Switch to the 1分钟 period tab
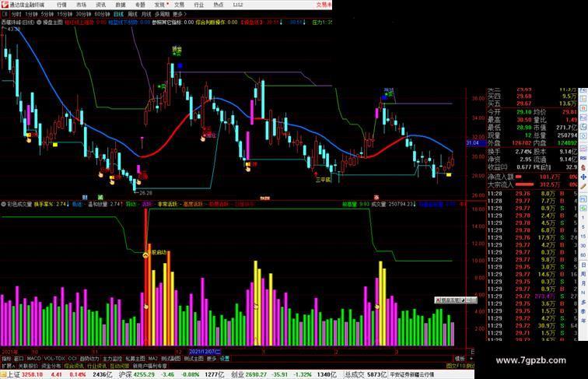The image size is (588, 379). tap(31, 14)
